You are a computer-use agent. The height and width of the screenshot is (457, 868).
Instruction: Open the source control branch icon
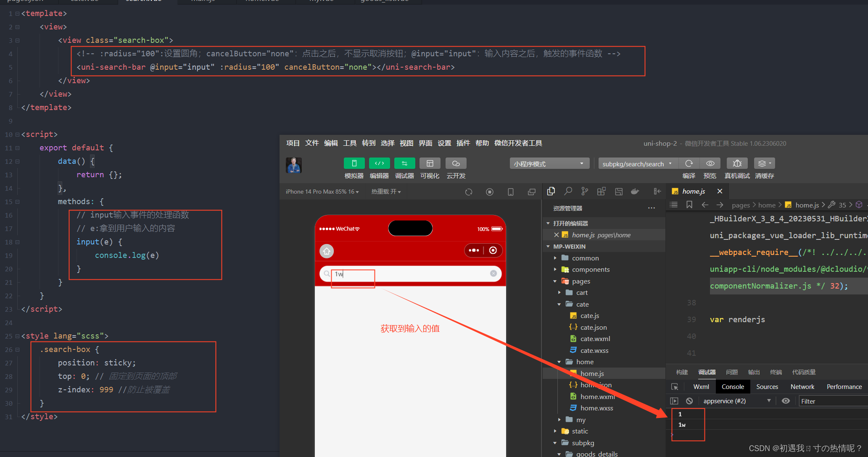click(585, 192)
